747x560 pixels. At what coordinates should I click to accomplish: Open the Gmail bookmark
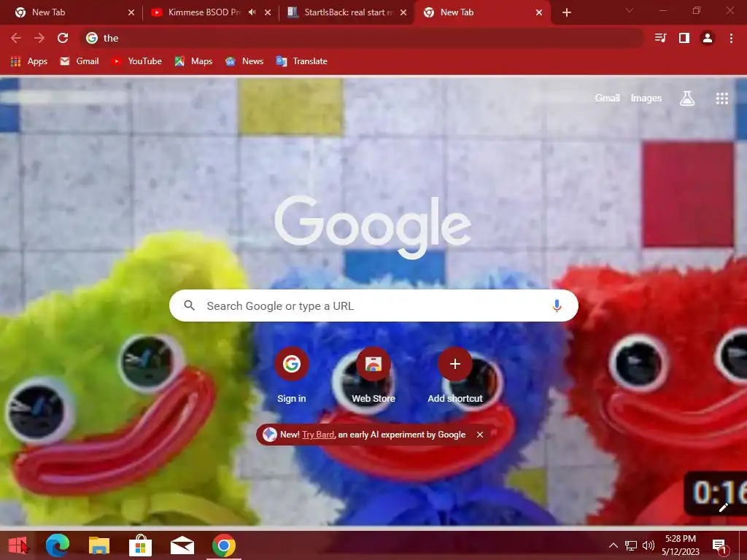click(x=79, y=61)
